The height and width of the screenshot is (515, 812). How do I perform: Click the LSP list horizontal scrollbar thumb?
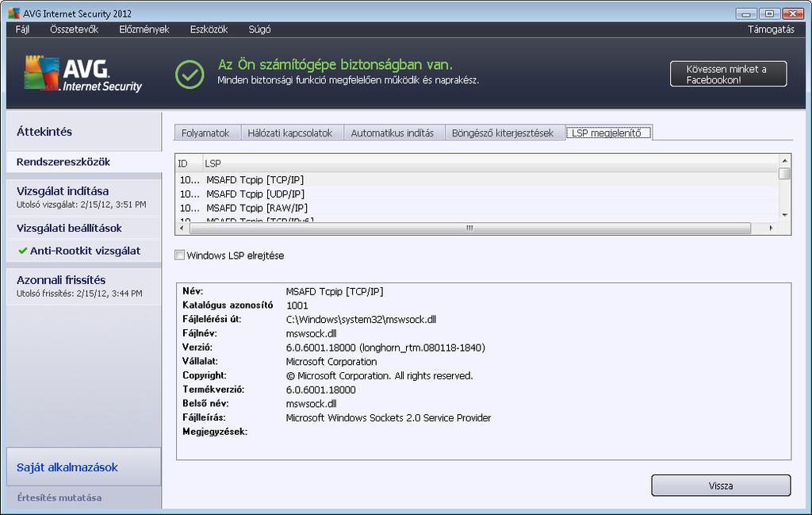pos(470,228)
